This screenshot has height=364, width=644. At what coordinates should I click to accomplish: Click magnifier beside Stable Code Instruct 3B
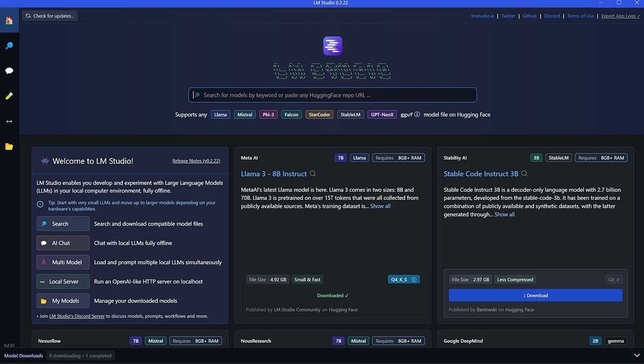click(524, 174)
